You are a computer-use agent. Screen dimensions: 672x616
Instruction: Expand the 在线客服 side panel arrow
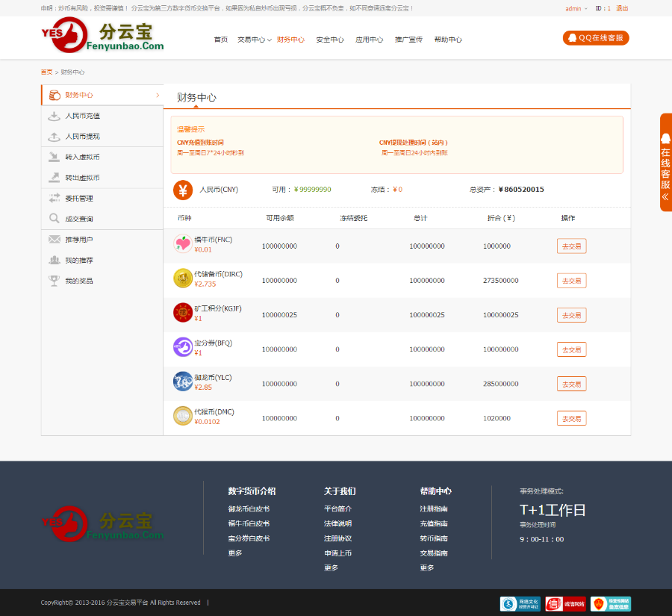coord(665,197)
